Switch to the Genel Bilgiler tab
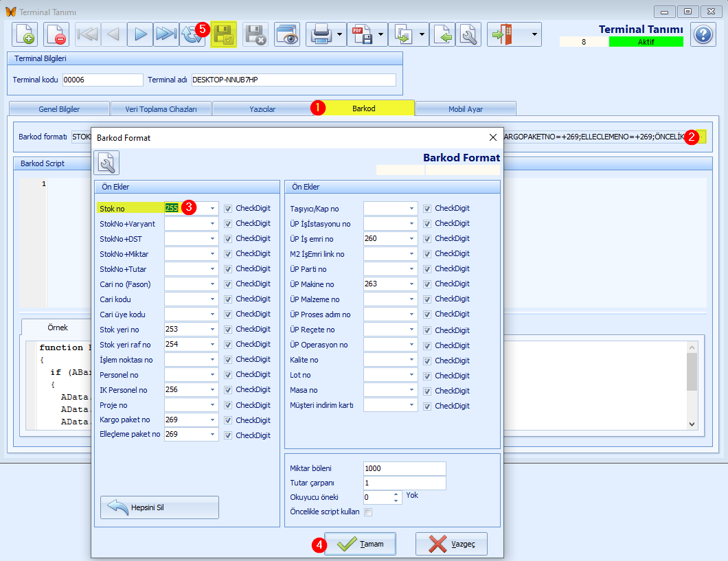 click(x=59, y=109)
